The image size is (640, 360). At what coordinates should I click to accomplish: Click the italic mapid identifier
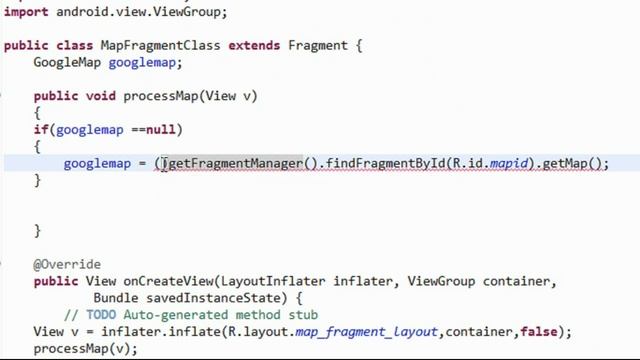click(x=509, y=163)
